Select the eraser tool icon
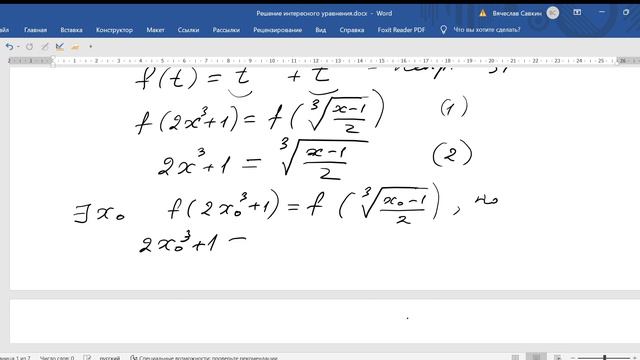 point(75,47)
